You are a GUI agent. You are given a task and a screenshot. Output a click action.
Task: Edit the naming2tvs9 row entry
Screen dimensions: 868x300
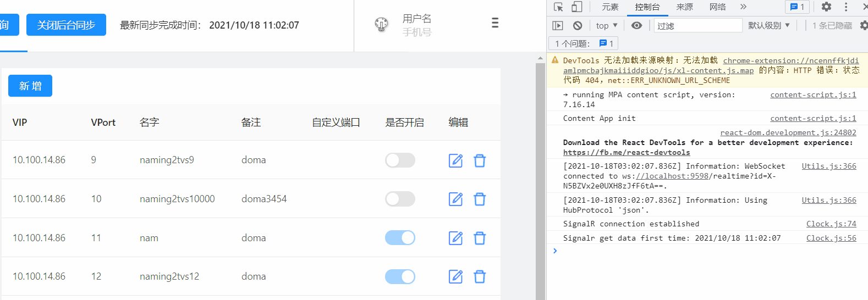[455, 160]
